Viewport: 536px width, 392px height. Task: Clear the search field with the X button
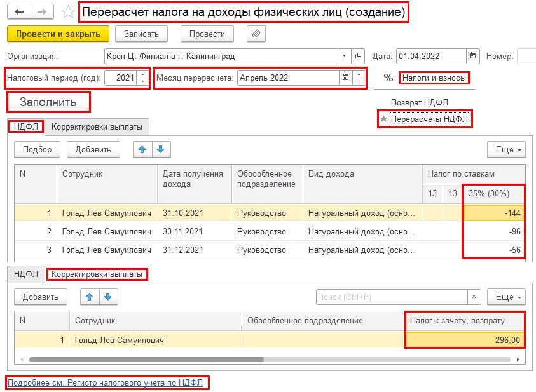(474, 297)
